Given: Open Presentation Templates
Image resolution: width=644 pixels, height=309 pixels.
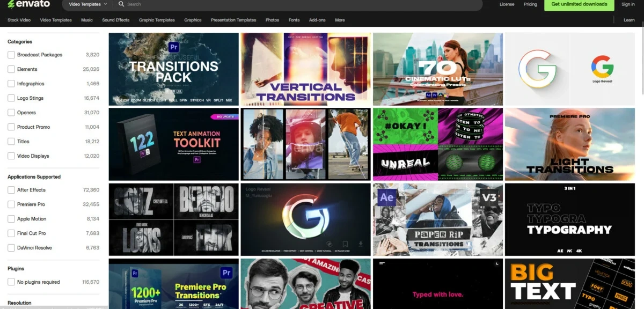Looking at the screenshot, I should (x=233, y=20).
